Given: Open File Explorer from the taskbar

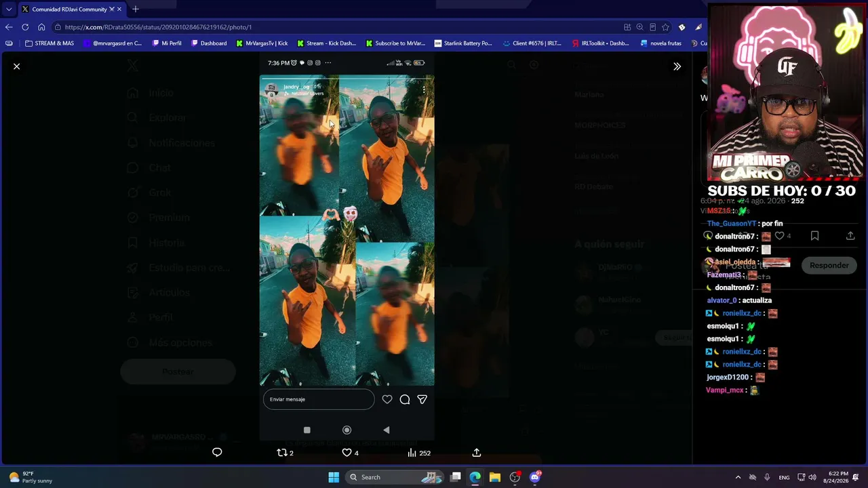Looking at the screenshot, I should [495, 477].
